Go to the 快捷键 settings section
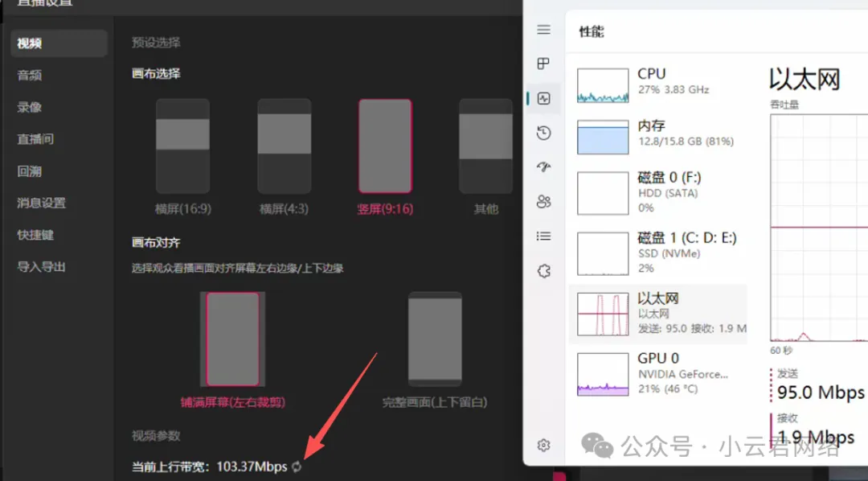The image size is (868, 481). coord(35,235)
